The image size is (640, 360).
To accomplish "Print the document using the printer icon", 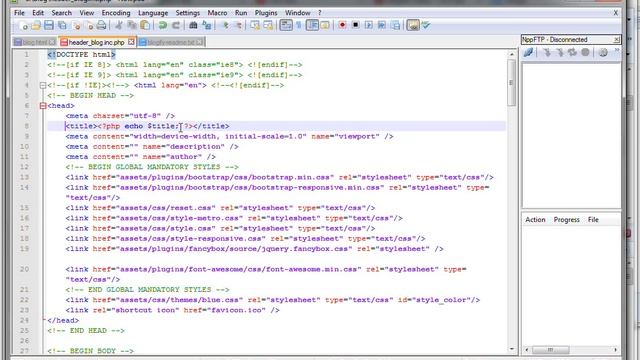I will pyautogui.click(x=101, y=25).
